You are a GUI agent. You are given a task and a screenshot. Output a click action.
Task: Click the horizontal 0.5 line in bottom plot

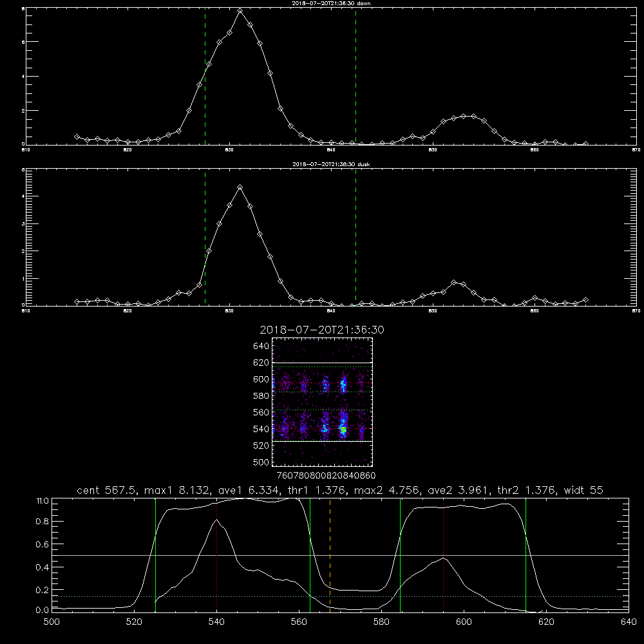(x=340, y=555)
